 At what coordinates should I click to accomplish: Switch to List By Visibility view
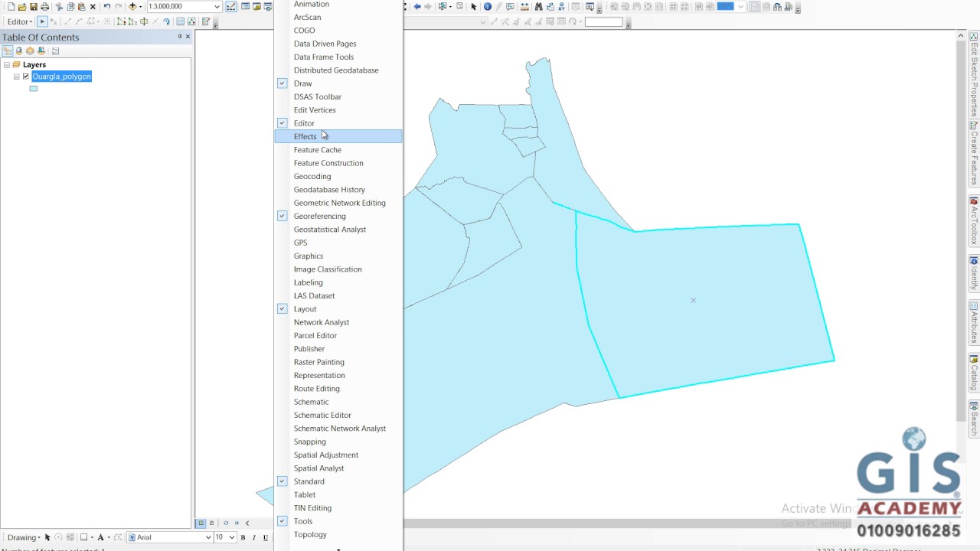point(30,51)
